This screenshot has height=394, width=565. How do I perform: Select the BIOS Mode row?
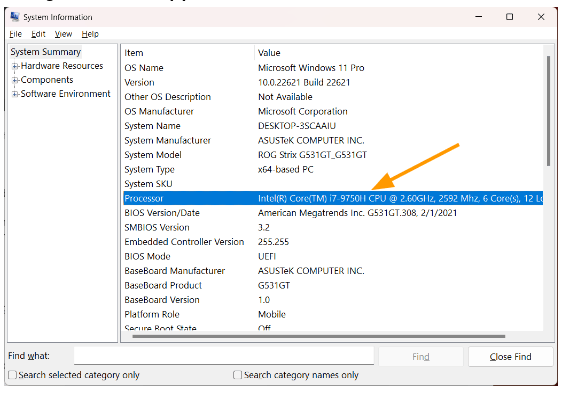[333, 256]
